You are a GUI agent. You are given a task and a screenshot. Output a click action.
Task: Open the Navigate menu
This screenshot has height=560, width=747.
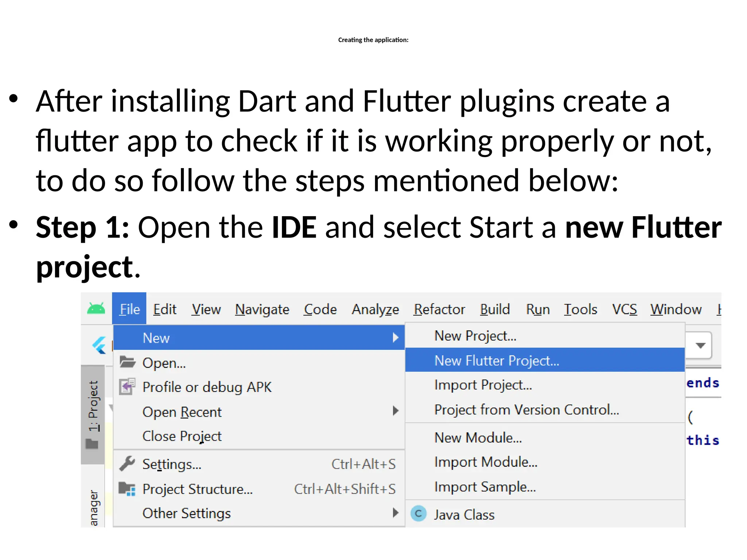pos(262,310)
